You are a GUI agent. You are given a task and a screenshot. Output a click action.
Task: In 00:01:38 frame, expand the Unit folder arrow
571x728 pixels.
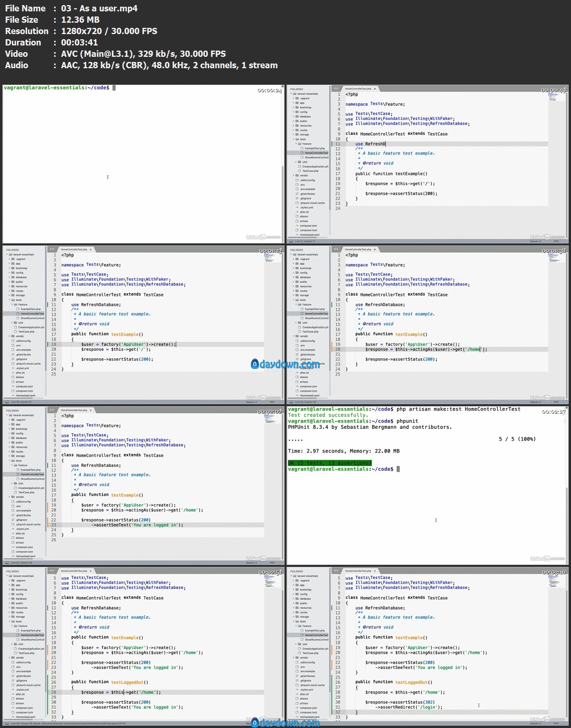(x=296, y=323)
